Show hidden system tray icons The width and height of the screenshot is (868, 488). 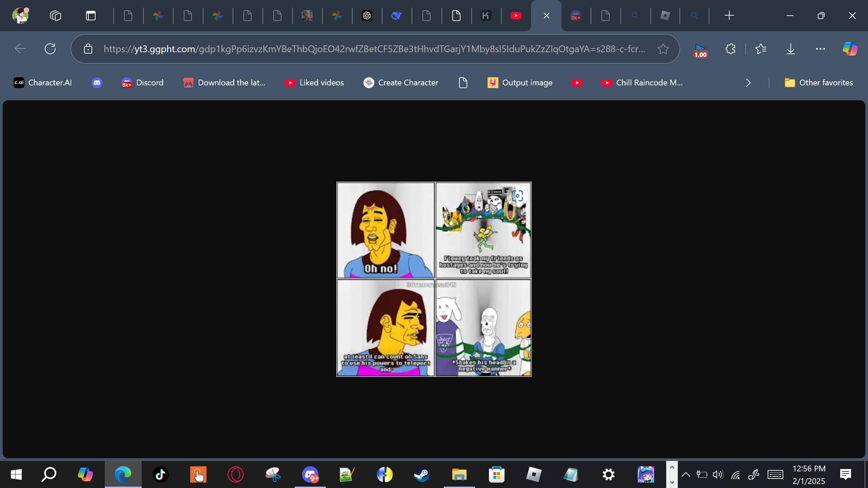686,474
